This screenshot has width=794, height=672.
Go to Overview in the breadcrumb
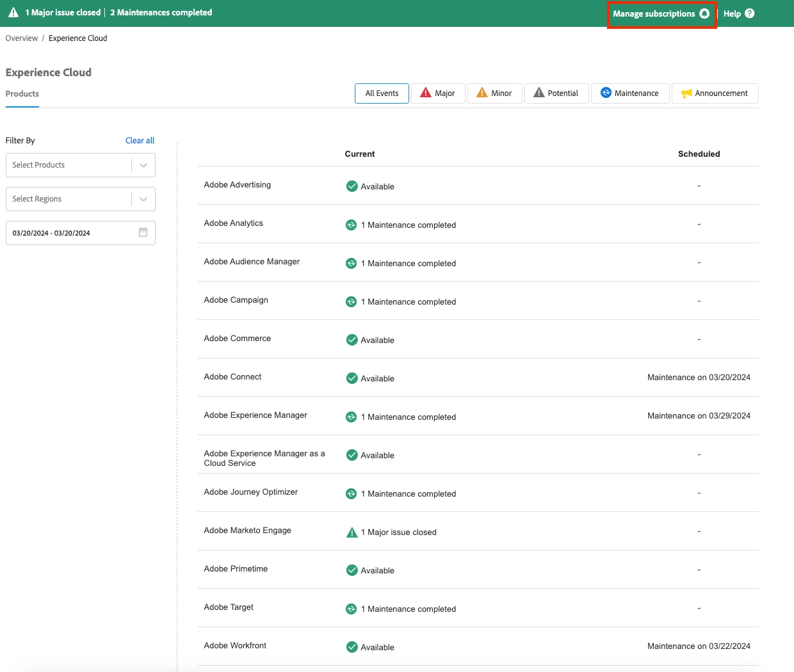22,38
